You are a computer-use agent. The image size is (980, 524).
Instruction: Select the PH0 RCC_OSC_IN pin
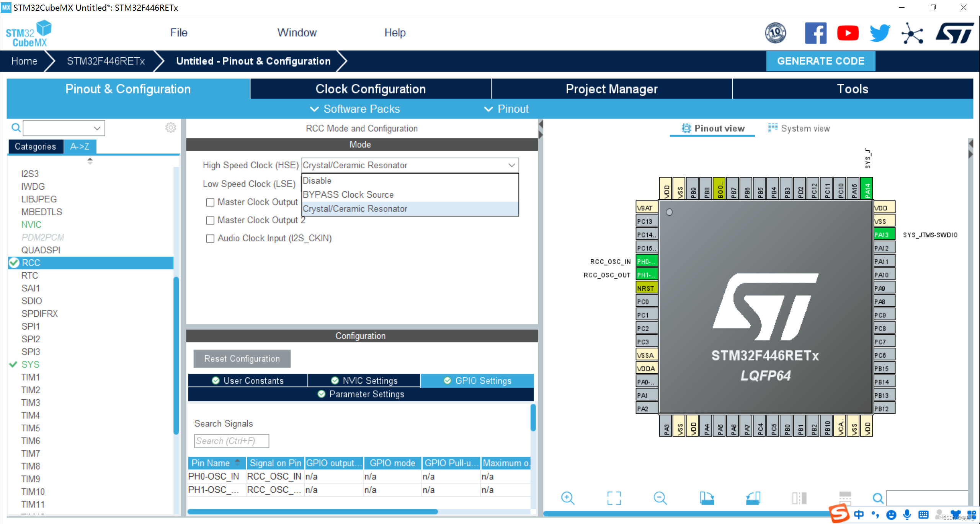click(647, 261)
